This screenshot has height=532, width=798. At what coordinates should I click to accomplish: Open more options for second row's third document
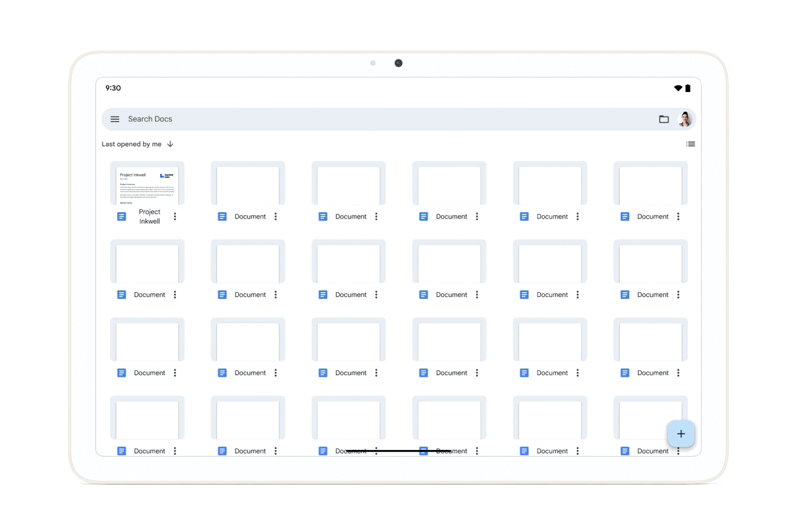click(376, 295)
